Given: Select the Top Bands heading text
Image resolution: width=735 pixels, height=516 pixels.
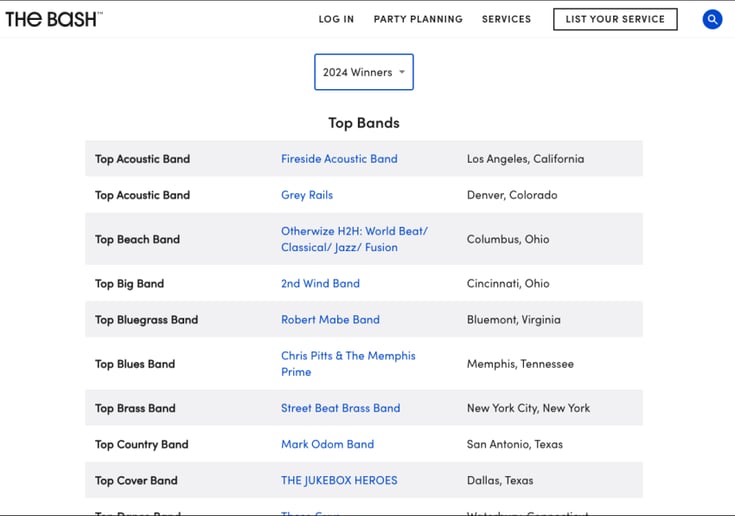Looking at the screenshot, I should coord(364,123).
